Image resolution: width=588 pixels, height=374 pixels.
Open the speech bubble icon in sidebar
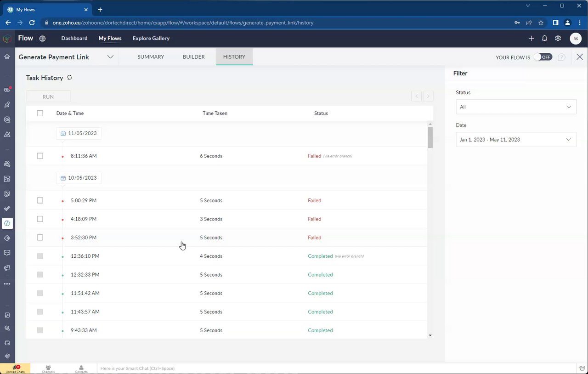coord(7,253)
